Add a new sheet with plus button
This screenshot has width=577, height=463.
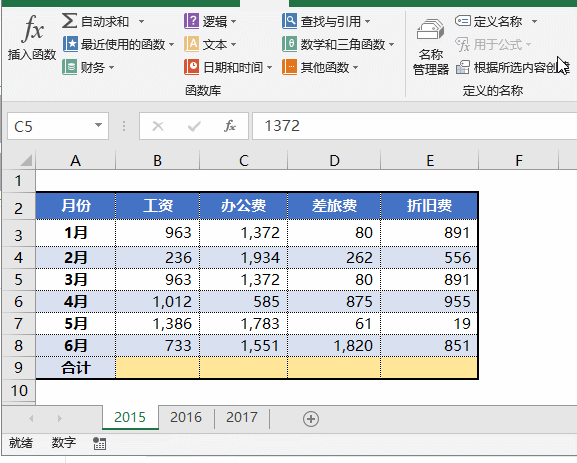311,419
